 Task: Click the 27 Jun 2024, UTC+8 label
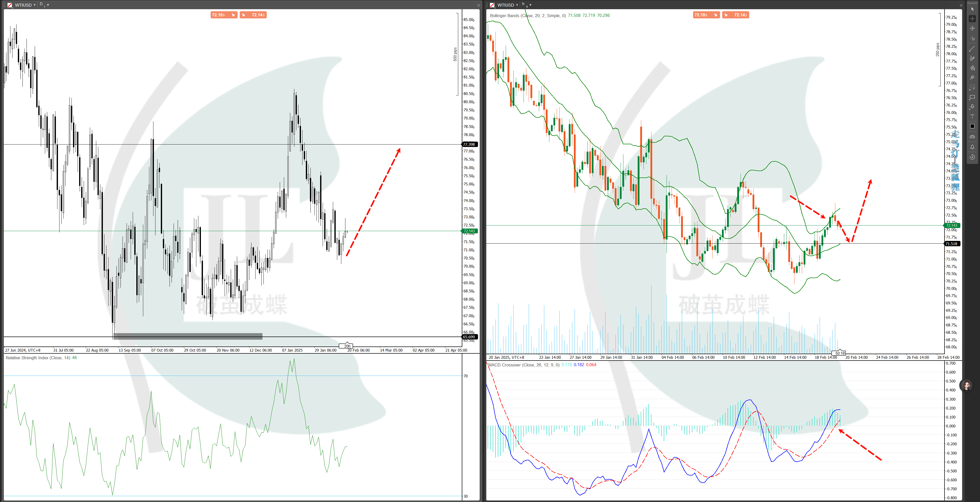coord(22,350)
